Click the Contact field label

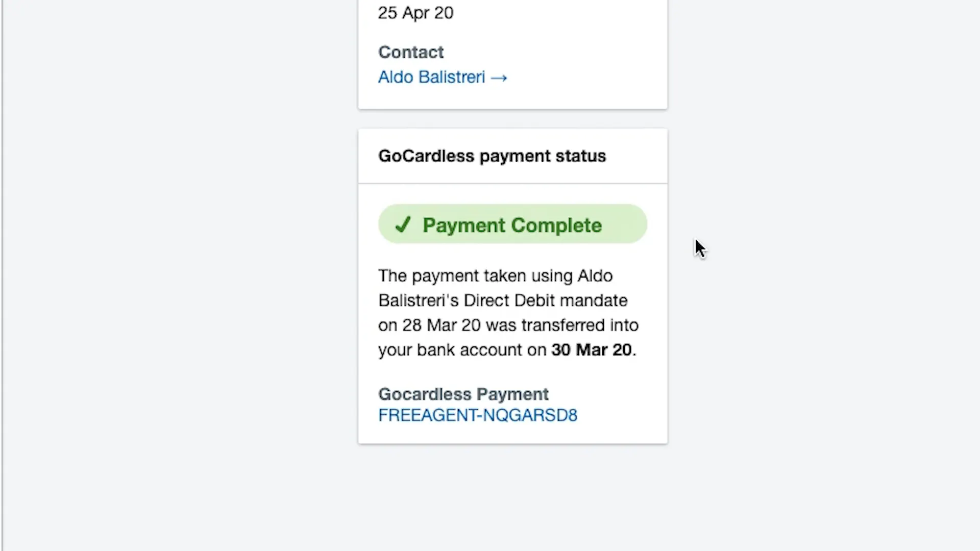(x=411, y=52)
